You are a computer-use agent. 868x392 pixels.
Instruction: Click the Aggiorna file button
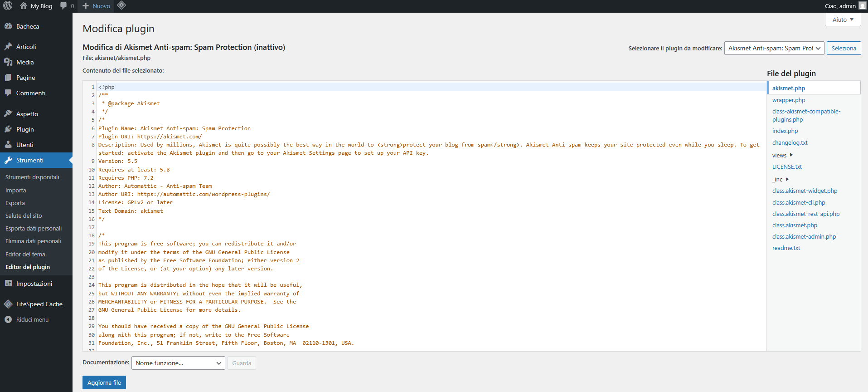point(104,382)
